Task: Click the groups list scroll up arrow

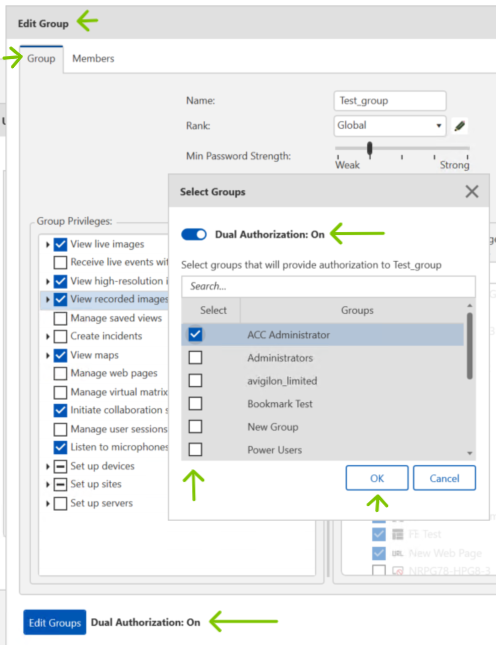Action: (470, 305)
